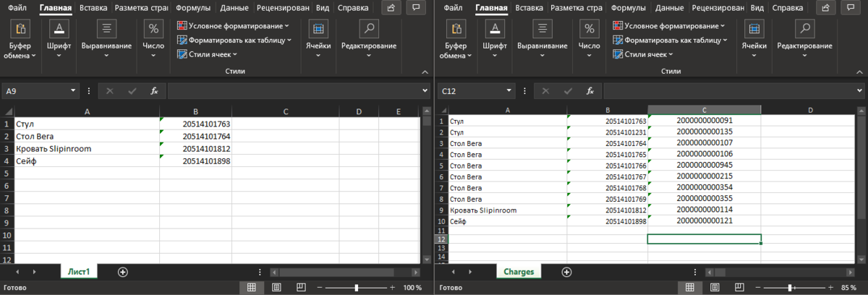868x295 pixels.
Task: Open the C12 name box dropdown arrow
Action: click(509, 91)
